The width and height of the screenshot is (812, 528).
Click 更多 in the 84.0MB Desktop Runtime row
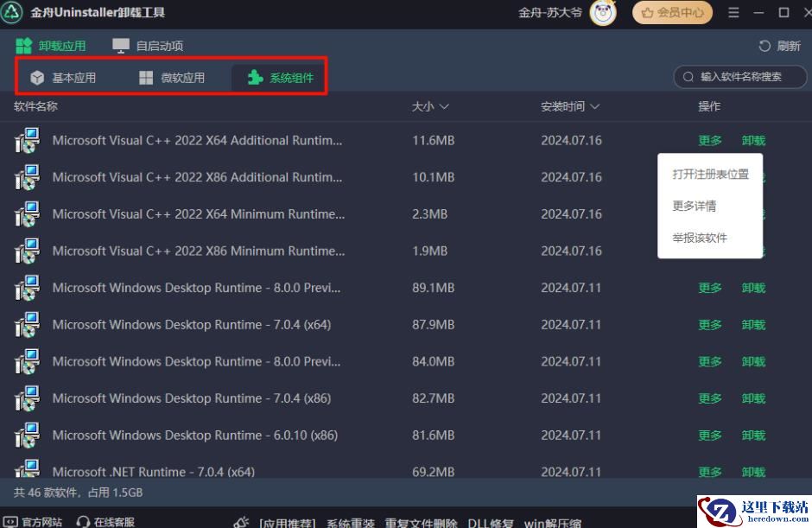[710, 361]
